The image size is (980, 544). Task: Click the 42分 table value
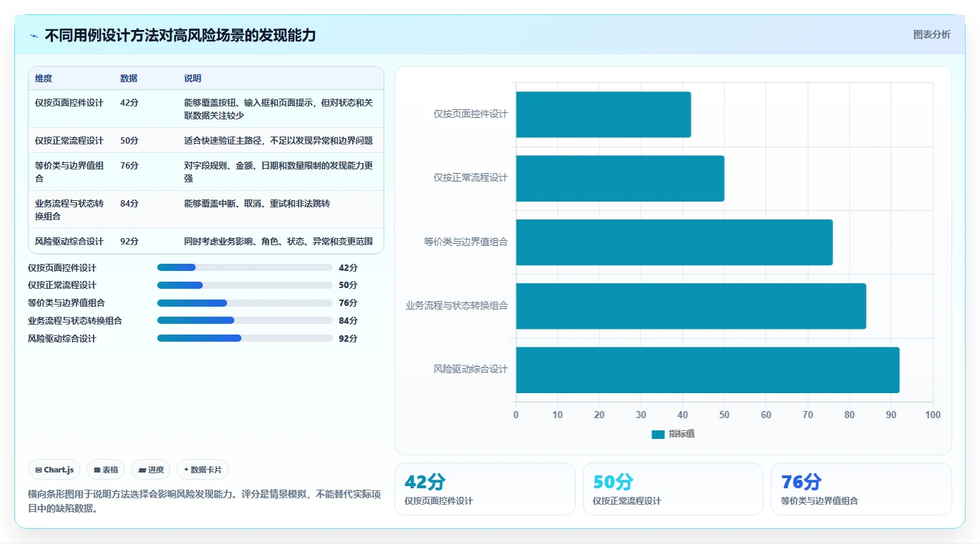point(129,102)
